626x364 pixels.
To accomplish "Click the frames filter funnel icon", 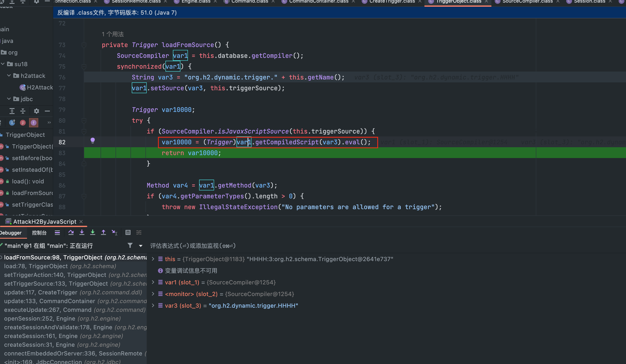I will pyautogui.click(x=130, y=245).
